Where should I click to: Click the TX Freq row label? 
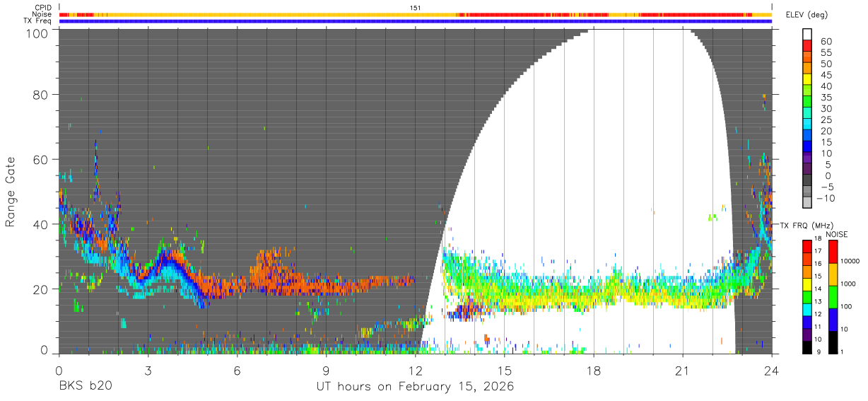click(38, 21)
